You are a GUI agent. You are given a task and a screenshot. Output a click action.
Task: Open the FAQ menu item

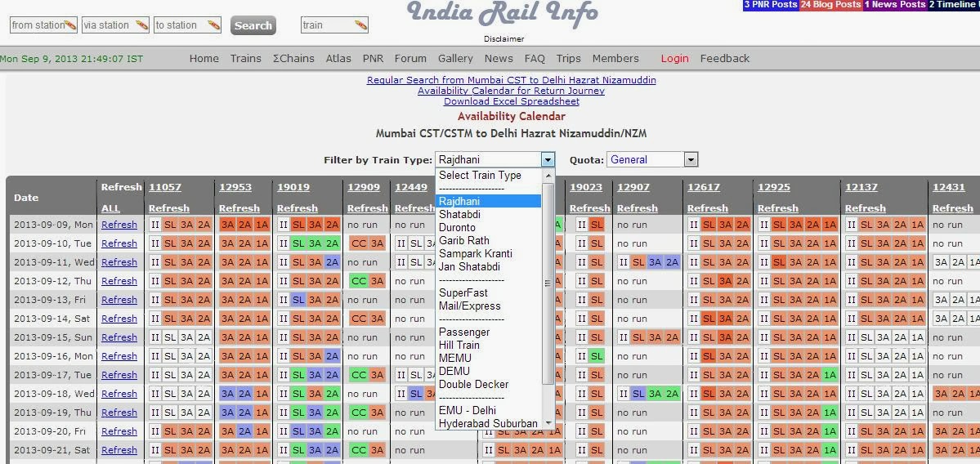pos(535,58)
